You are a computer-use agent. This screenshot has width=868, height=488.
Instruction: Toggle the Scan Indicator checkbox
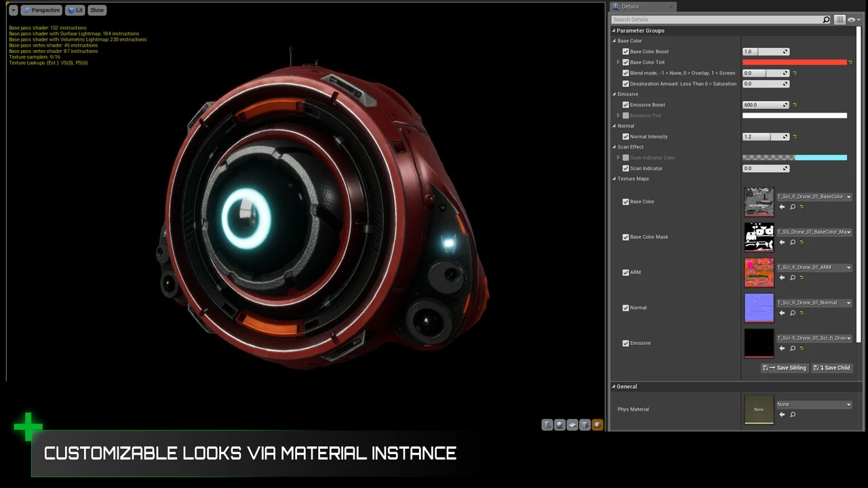point(626,169)
